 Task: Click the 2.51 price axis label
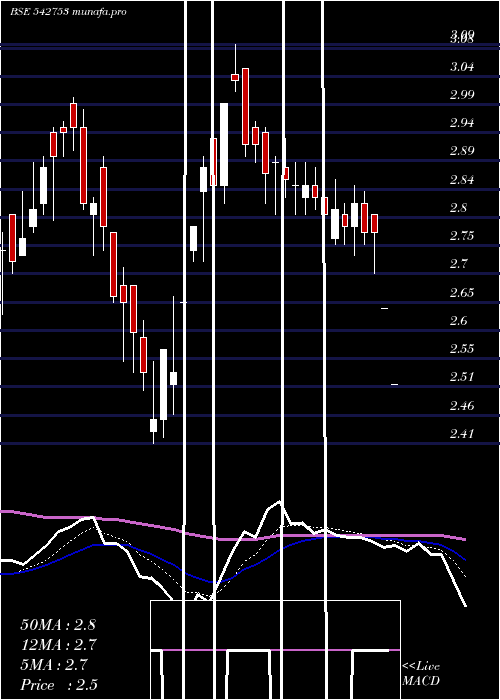tap(462, 377)
